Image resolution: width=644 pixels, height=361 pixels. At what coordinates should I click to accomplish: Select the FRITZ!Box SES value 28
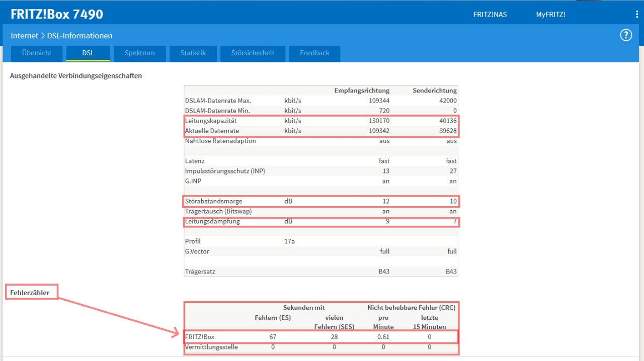click(x=334, y=337)
